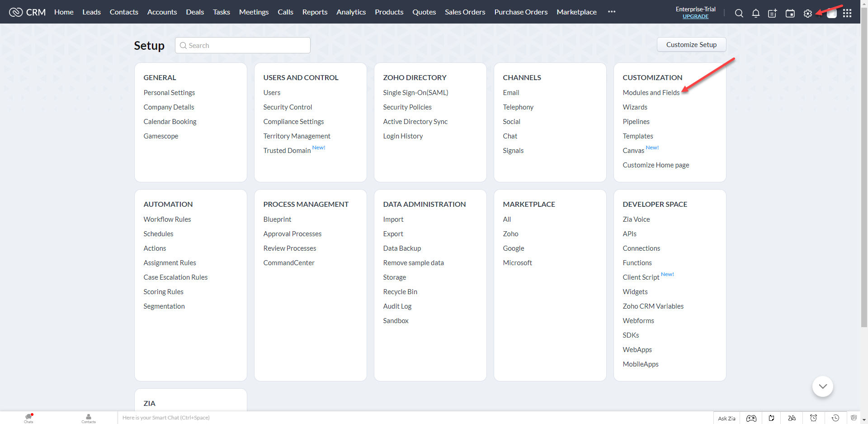Open Contacts icon in the bottom bar
The height and width of the screenshot is (424, 868).
click(x=89, y=418)
